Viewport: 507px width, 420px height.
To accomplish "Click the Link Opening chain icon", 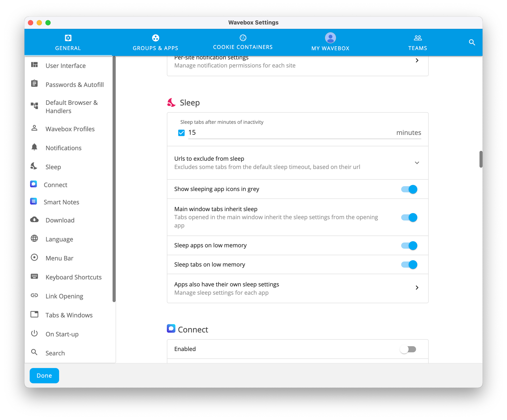I will 34,295.
